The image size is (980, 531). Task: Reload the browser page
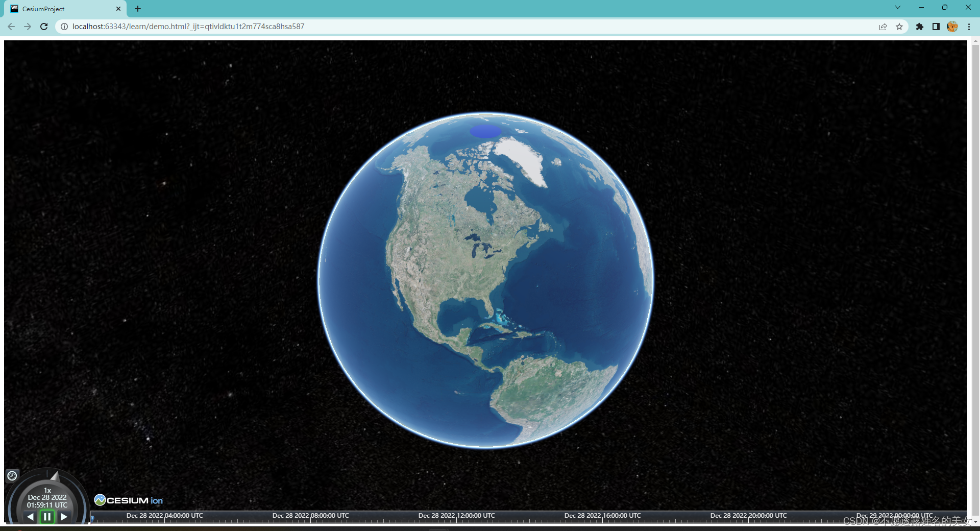pos(44,27)
